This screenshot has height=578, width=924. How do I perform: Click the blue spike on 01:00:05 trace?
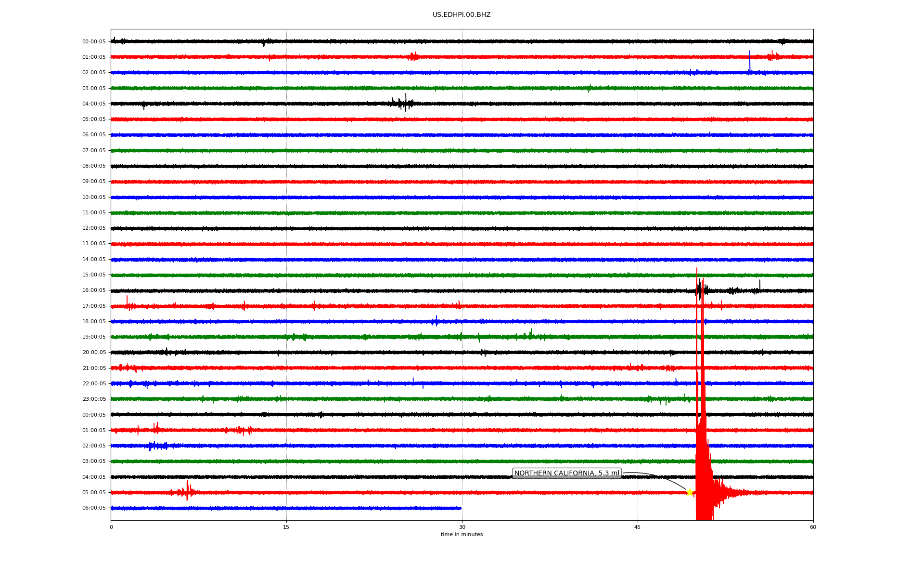[749, 60]
